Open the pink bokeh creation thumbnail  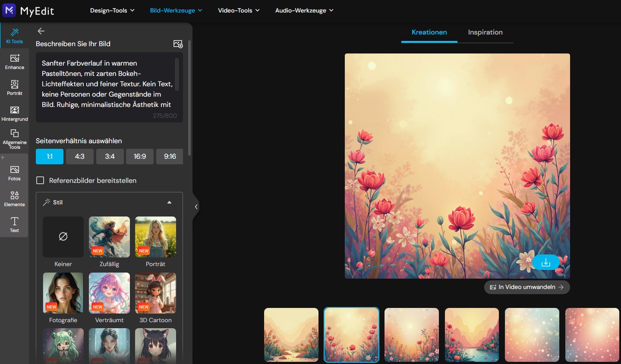coord(592,335)
